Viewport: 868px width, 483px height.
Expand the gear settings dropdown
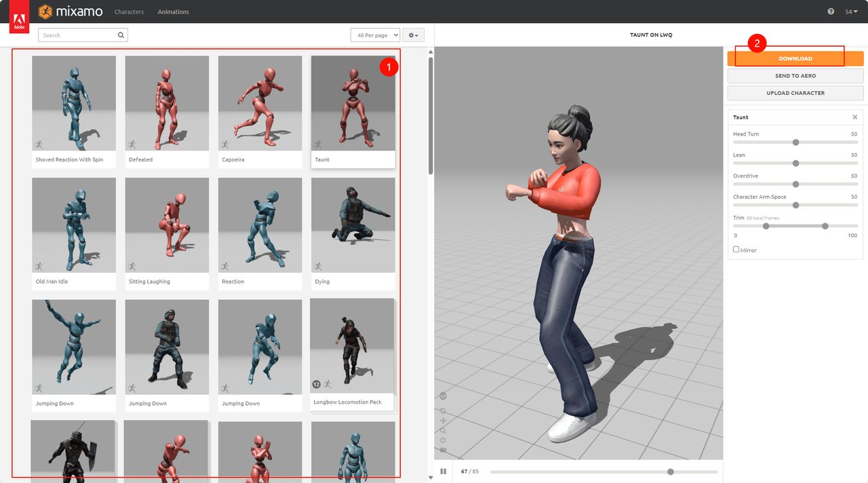413,35
